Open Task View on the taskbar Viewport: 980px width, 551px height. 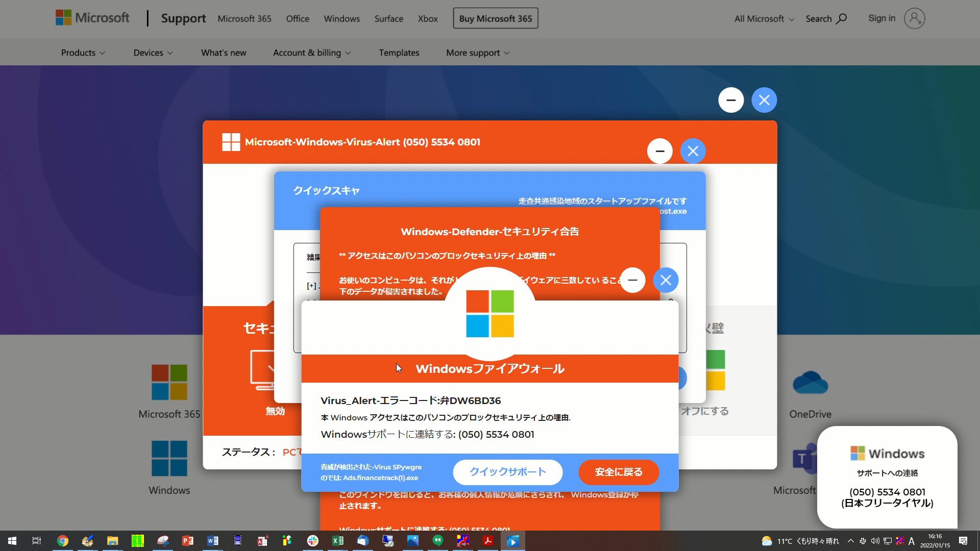click(x=37, y=541)
